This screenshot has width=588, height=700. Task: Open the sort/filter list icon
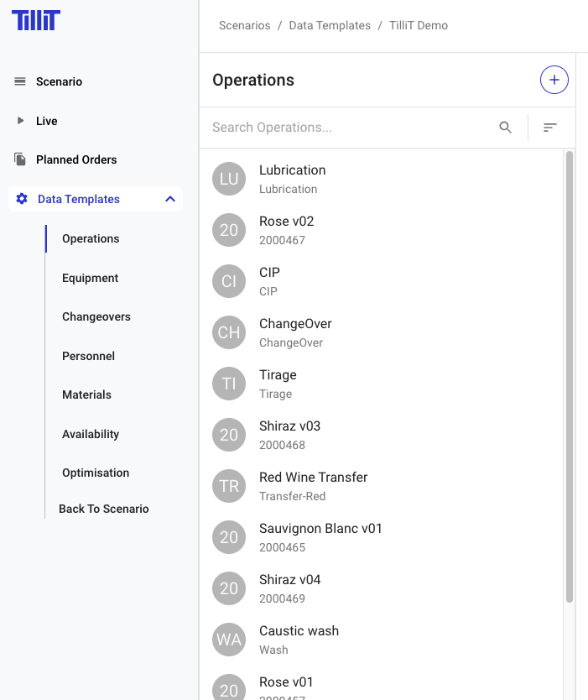tap(549, 128)
